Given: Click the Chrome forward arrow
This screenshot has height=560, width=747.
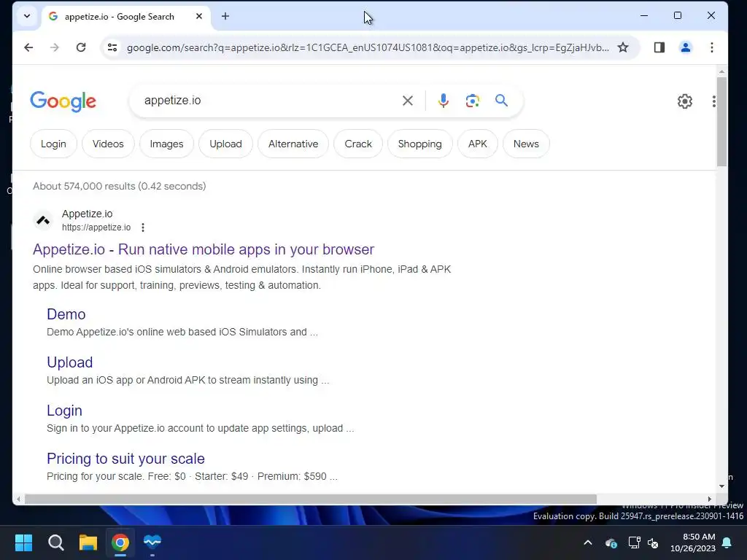Looking at the screenshot, I should 54,47.
